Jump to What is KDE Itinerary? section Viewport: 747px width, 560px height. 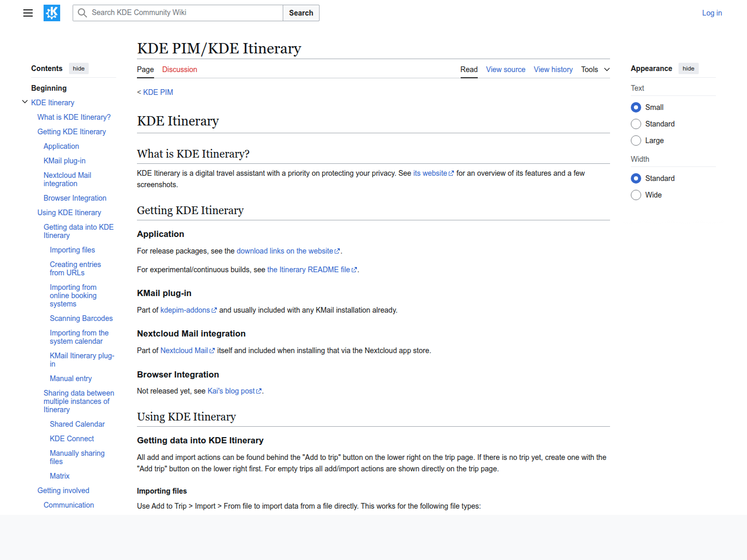pyautogui.click(x=74, y=117)
